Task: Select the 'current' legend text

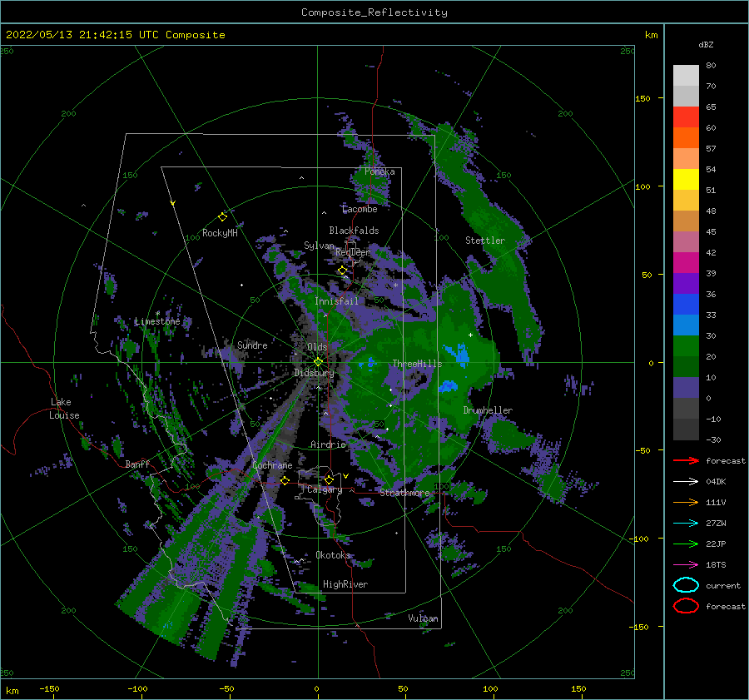Action: click(x=723, y=586)
